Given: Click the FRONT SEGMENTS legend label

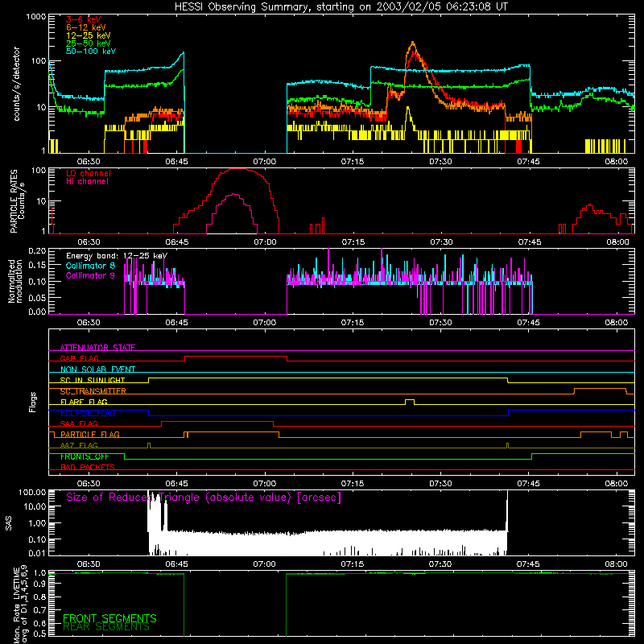Looking at the screenshot, I should (109, 618).
